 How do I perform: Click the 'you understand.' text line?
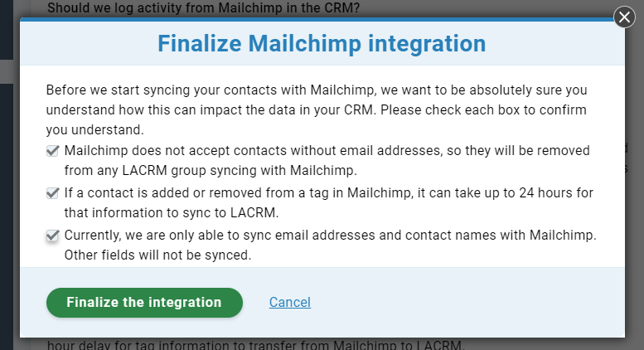click(94, 130)
